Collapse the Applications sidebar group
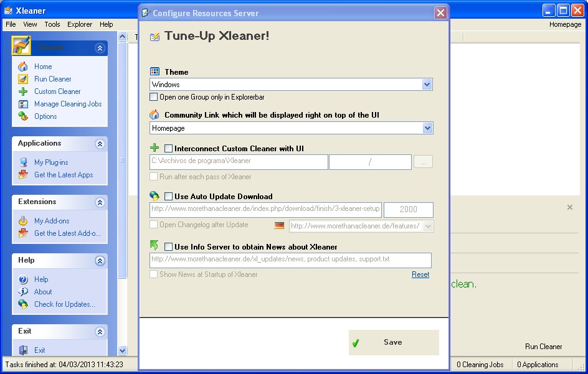588x374 pixels. click(100, 144)
